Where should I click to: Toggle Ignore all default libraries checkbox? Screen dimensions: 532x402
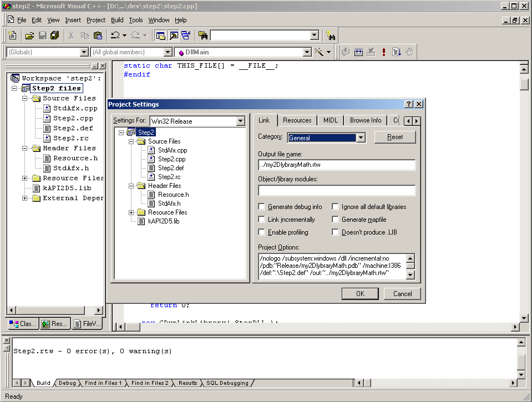(x=335, y=207)
